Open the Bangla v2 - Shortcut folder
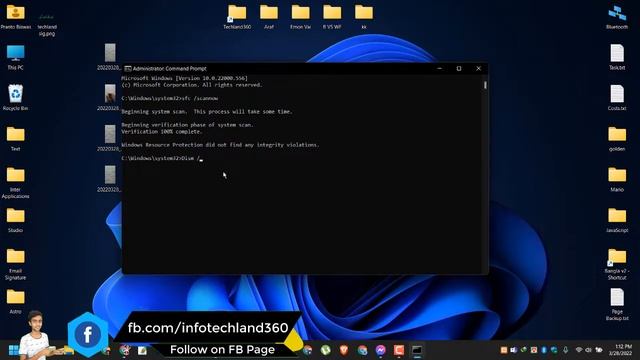 (x=617, y=264)
